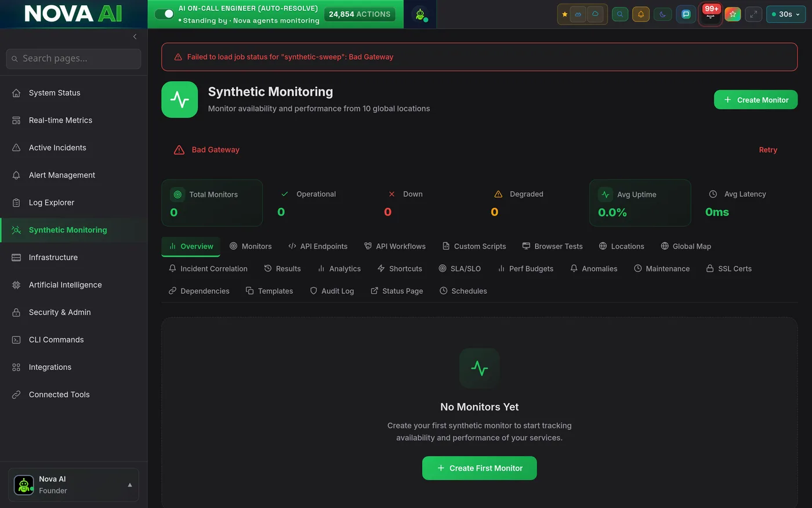
Task: Expand the Nova AI Founder profile menu
Action: pos(74,485)
